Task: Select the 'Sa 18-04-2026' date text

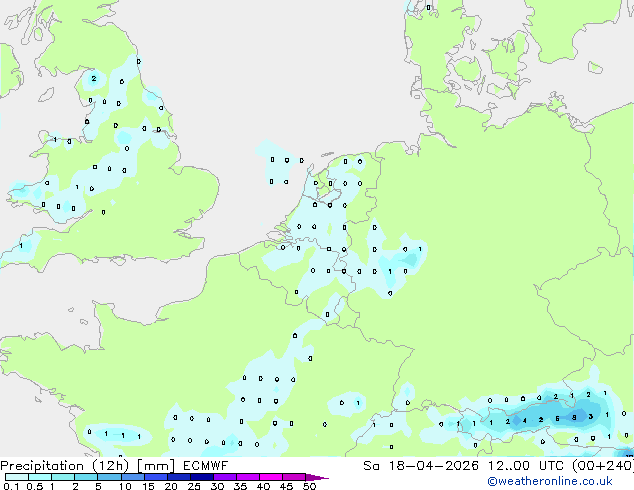Action: tap(421, 466)
